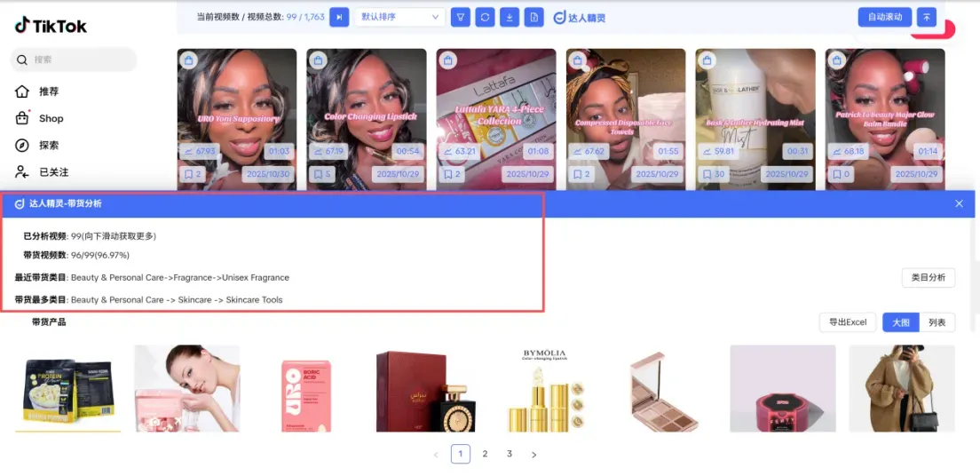Click the person icon beside 已关注
This screenshot has width=980, height=476.
[x=22, y=172]
